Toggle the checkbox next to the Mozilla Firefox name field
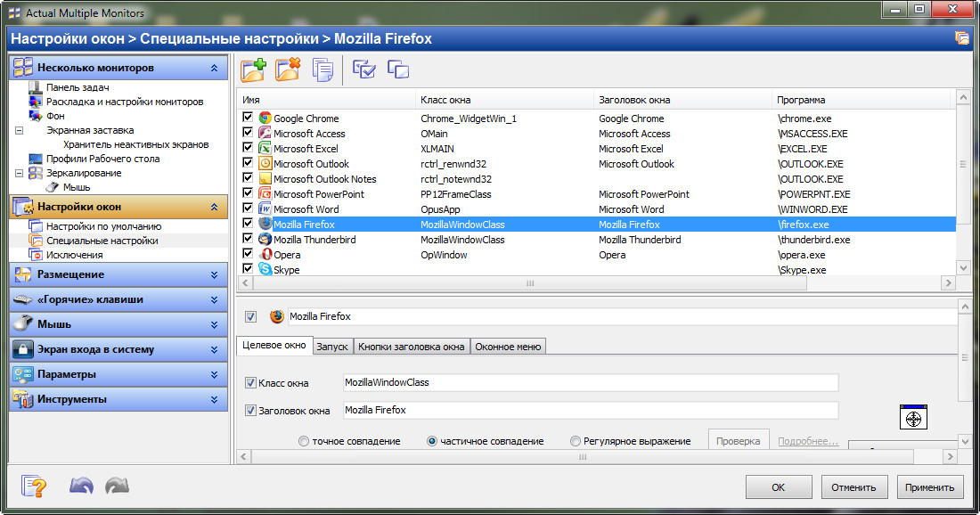This screenshot has width=980, height=515. click(250, 316)
